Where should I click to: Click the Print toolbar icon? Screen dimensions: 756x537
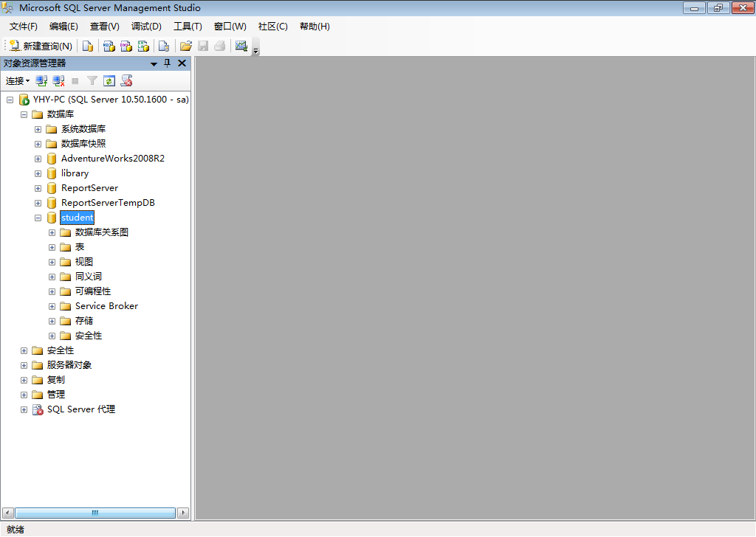(220, 46)
